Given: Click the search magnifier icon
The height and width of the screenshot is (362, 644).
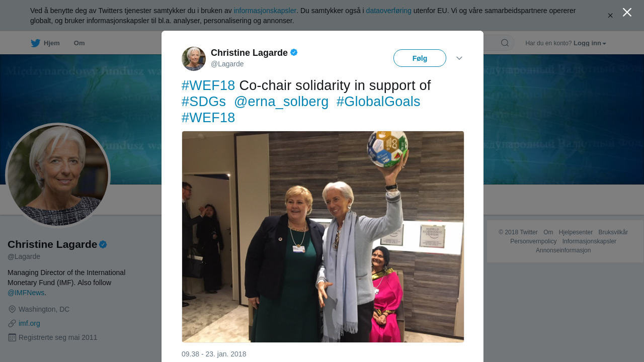Looking at the screenshot, I should point(505,43).
